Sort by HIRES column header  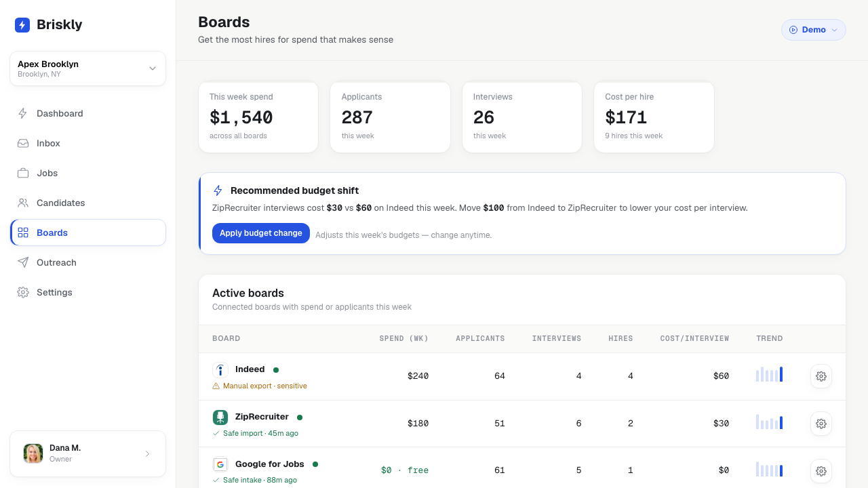pyautogui.click(x=620, y=338)
